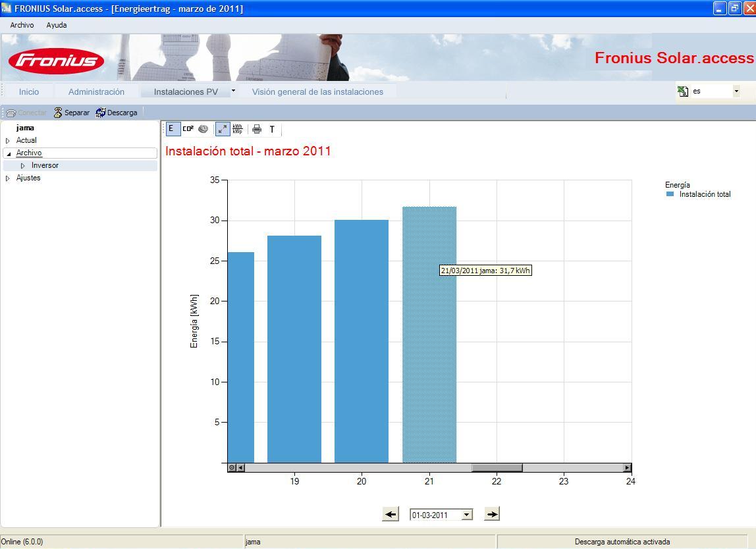Expand the Inversor tree node
Screen dimensions: 756x549
pyautogui.click(x=22, y=166)
